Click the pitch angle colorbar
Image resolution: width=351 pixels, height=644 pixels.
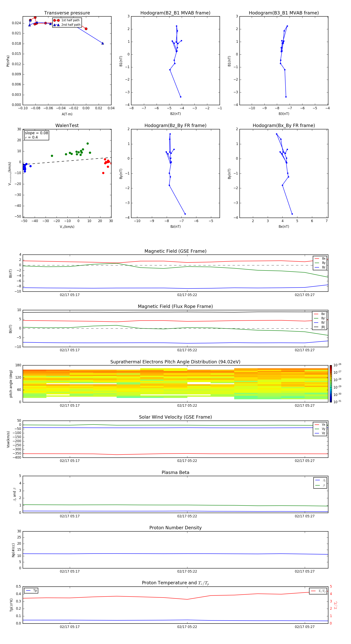(331, 384)
